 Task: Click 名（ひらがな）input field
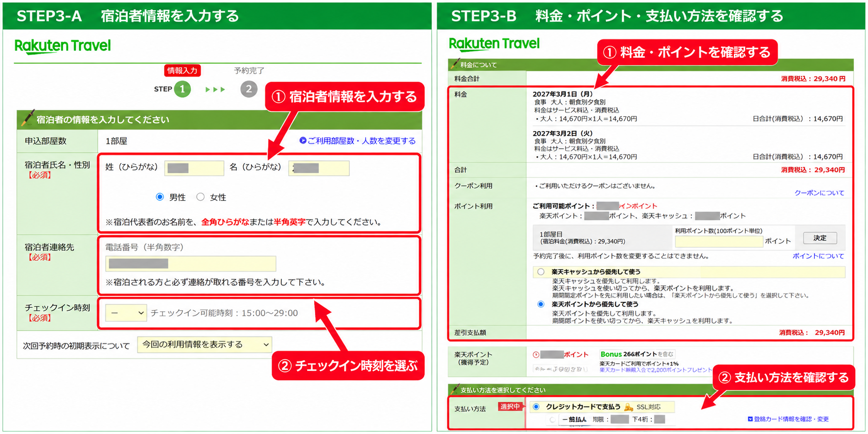tap(319, 168)
